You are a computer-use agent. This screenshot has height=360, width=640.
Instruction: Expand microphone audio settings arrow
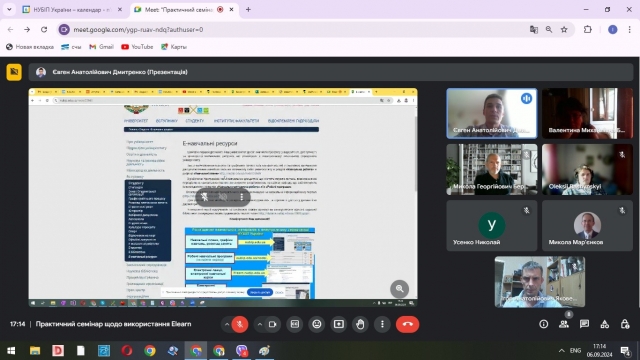tap(227, 324)
